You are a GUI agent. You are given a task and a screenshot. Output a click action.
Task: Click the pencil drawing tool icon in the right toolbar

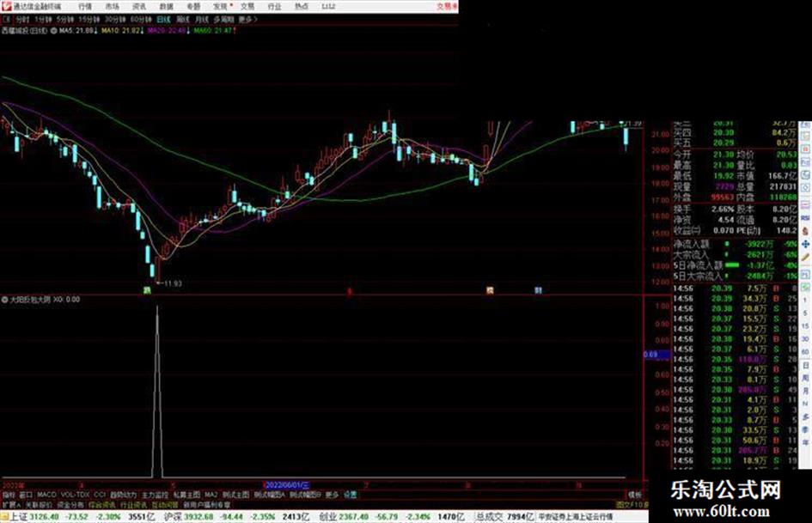805,258
